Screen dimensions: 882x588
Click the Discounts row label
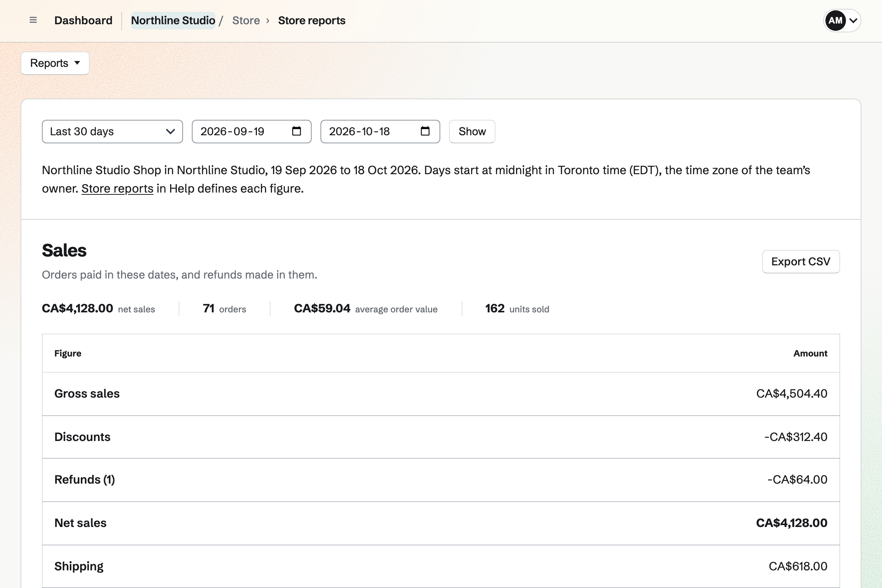pyautogui.click(x=82, y=437)
